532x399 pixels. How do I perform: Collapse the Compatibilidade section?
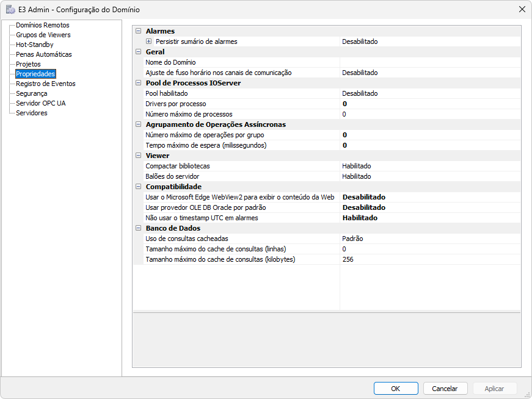point(138,187)
